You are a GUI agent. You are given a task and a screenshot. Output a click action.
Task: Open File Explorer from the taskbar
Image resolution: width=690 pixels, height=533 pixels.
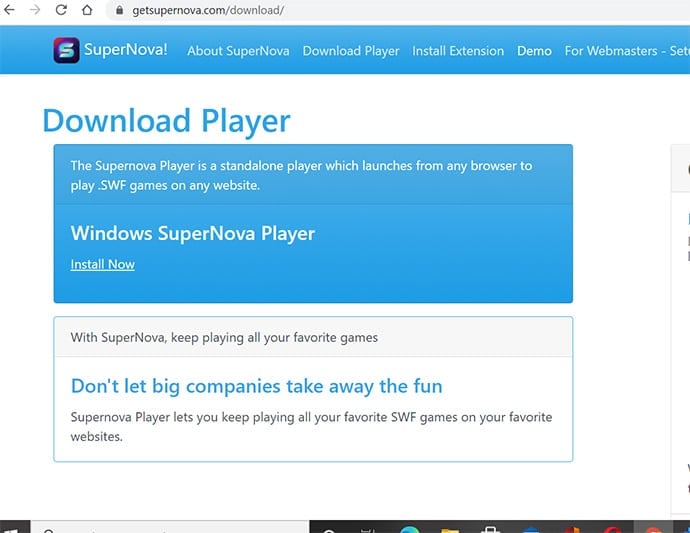point(450,529)
